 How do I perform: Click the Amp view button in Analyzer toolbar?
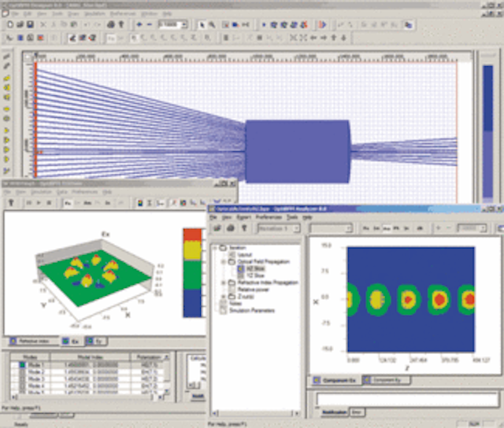387,228
